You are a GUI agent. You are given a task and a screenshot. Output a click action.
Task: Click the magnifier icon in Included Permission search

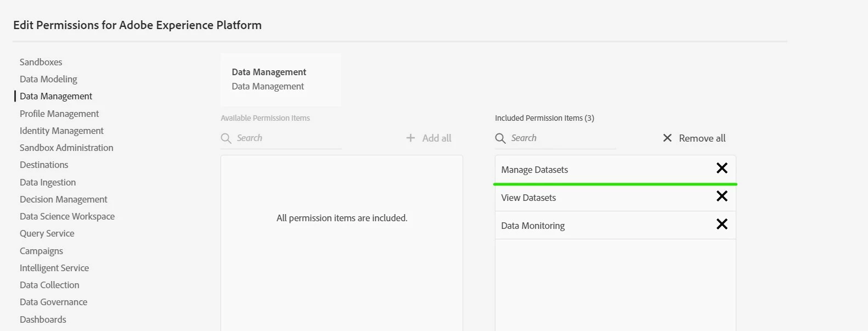[500, 138]
